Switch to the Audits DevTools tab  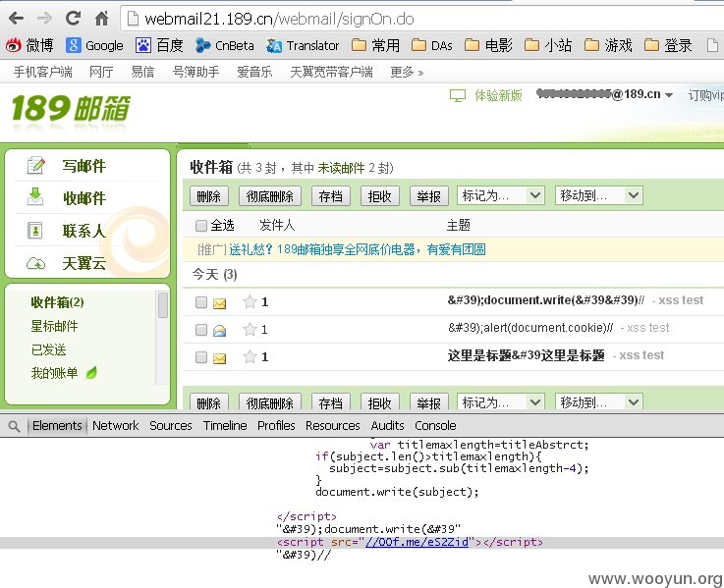point(387,425)
